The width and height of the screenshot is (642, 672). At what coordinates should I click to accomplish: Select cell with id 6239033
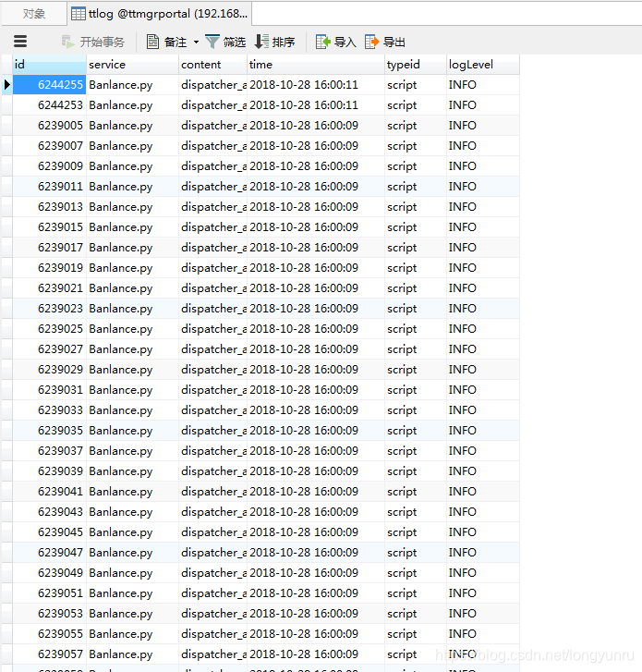pos(49,410)
